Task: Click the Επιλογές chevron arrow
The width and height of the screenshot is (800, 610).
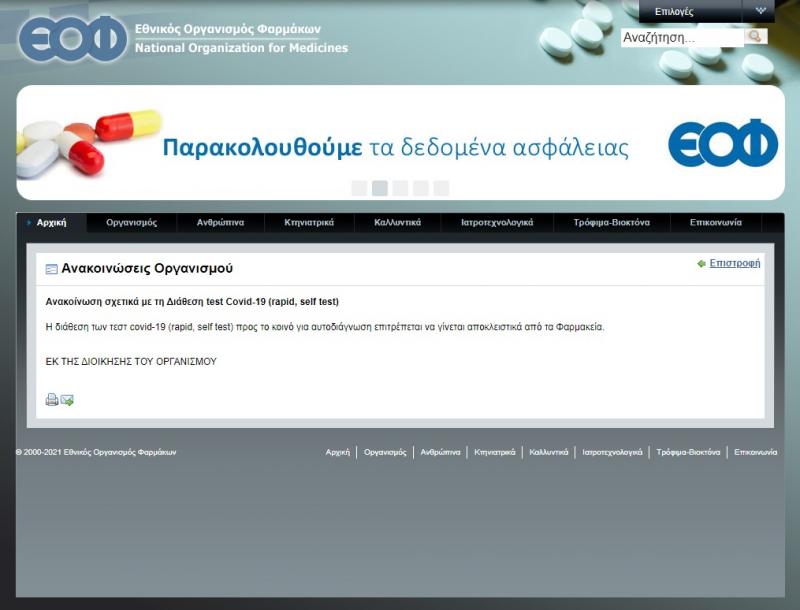Action: point(760,11)
